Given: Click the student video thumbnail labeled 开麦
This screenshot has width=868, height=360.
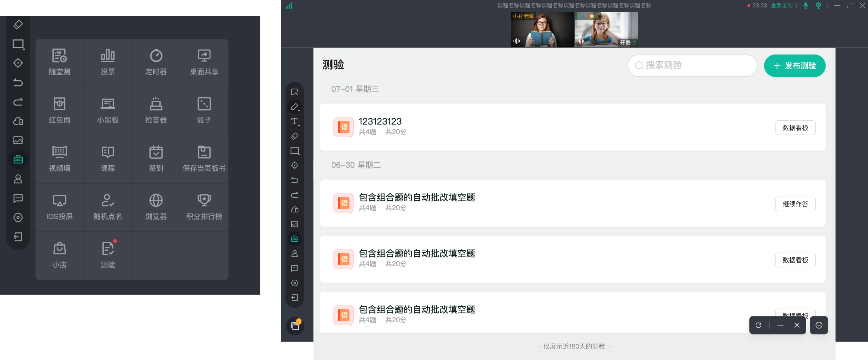Looking at the screenshot, I should [606, 29].
